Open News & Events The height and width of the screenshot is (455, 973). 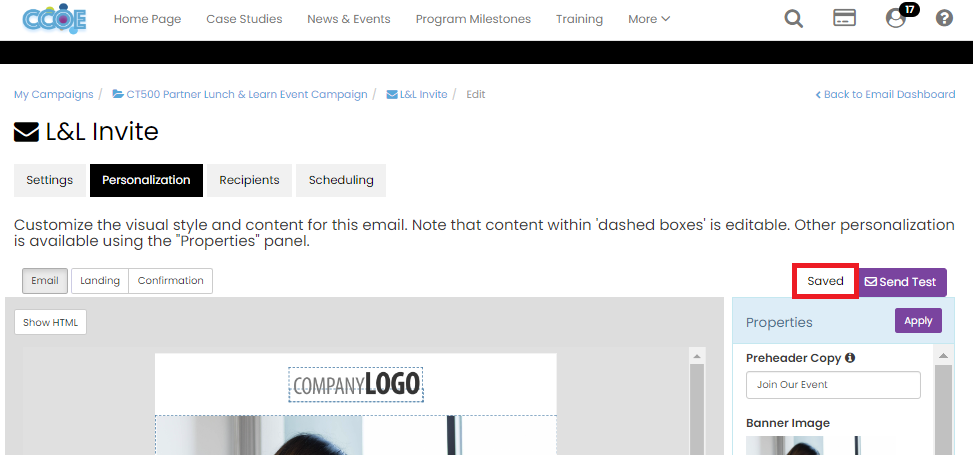pyautogui.click(x=349, y=19)
